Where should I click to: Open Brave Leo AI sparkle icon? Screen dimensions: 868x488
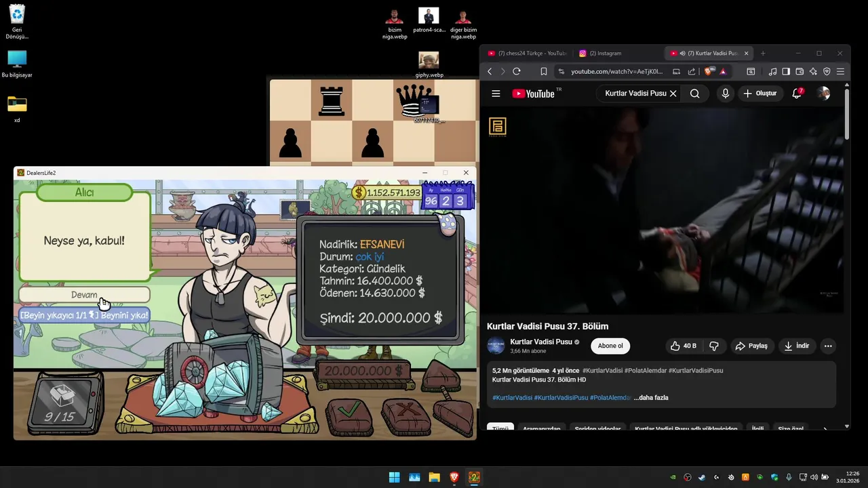[813, 71]
